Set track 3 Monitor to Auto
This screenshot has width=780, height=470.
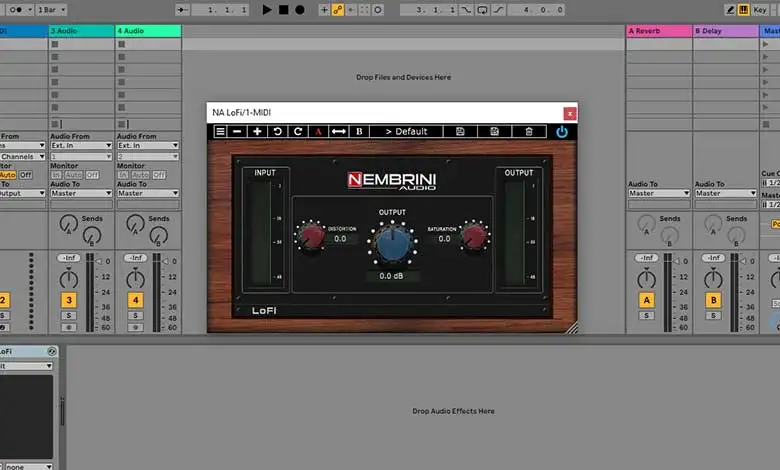click(x=73, y=175)
